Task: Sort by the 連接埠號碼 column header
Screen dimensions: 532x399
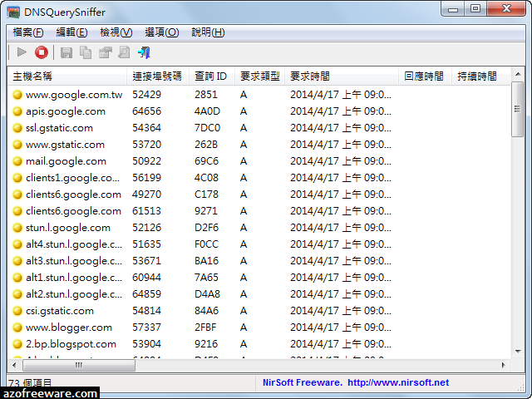Action: (158, 76)
